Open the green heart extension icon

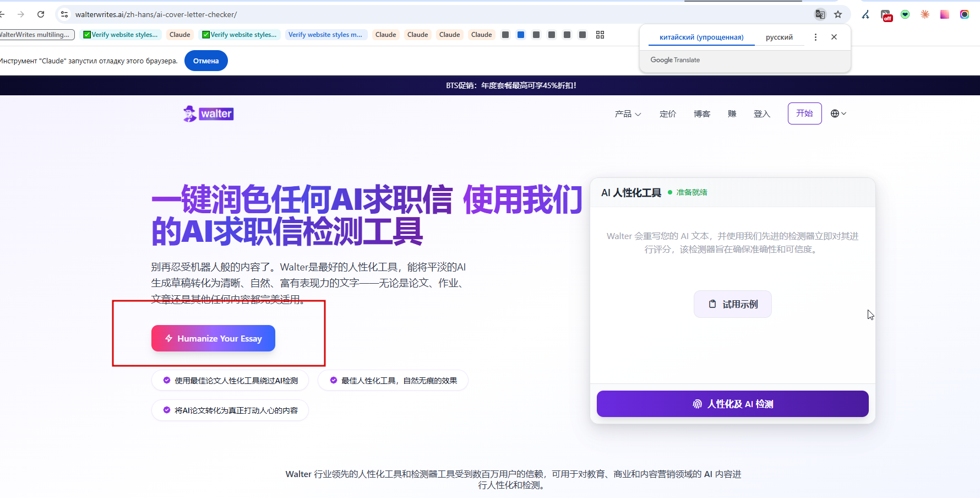coord(905,14)
